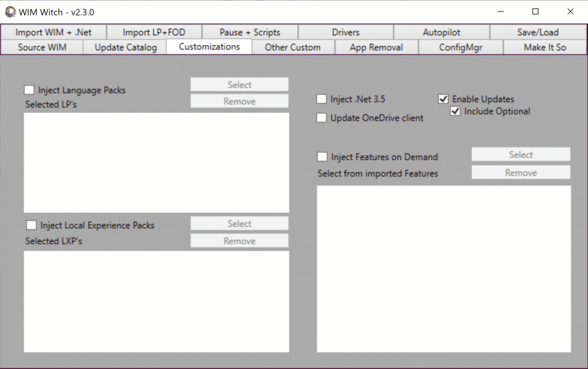The image size is (588, 369).
Task: Select the Autopilot tab
Action: (x=442, y=32)
